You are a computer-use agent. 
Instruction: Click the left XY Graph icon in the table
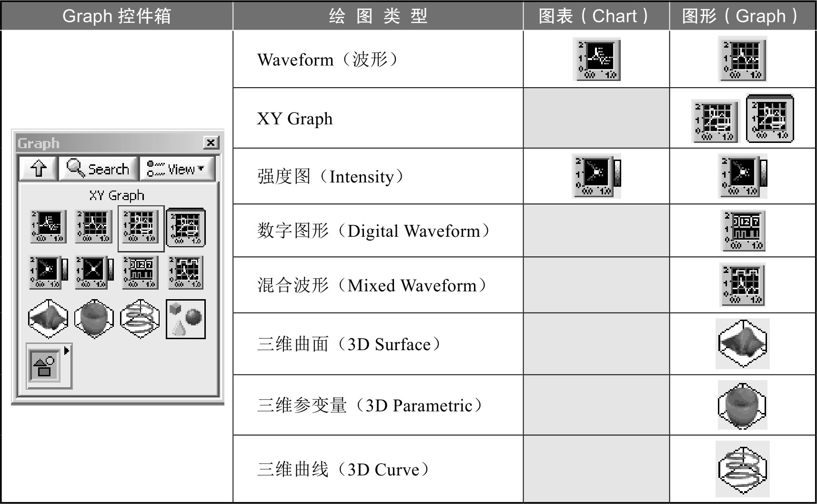(x=715, y=121)
